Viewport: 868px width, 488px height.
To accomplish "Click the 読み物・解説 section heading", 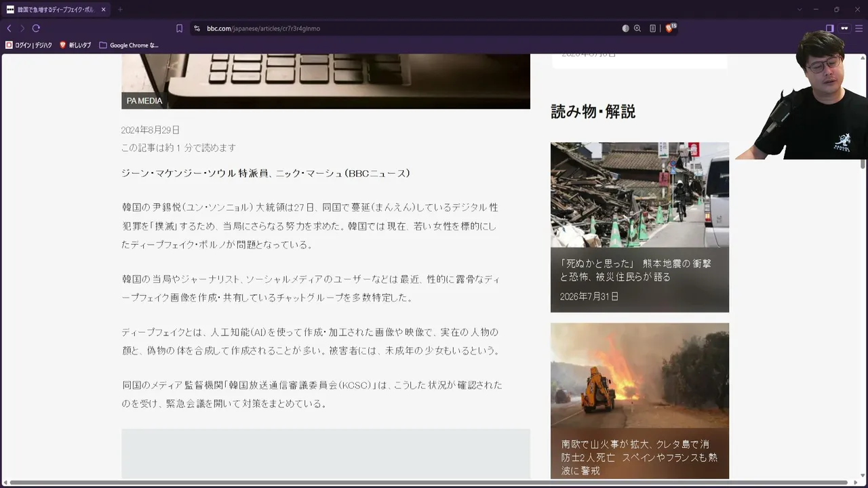I will [x=593, y=112].
